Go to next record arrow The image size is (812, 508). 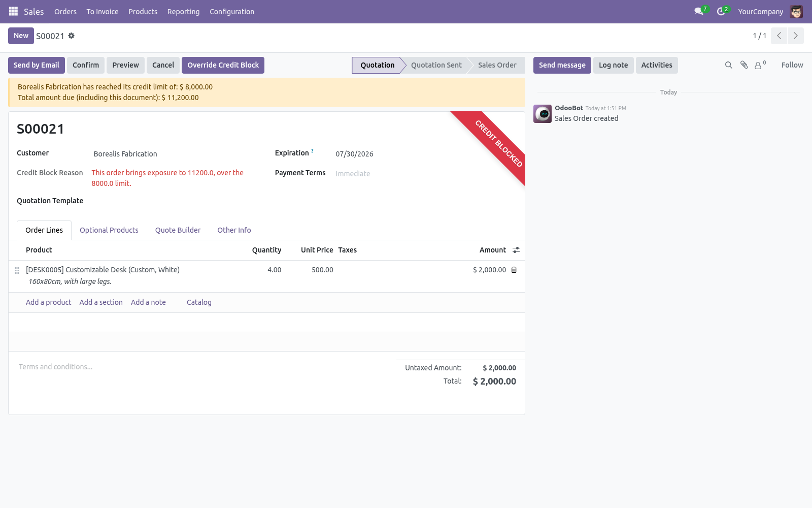pyautogui.click(x=795, y=36)
